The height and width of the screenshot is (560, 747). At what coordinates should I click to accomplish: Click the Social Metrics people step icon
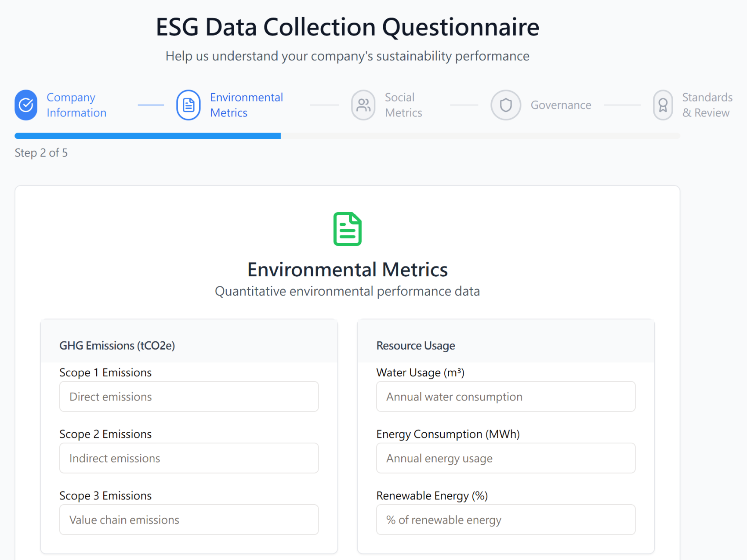point(363,105)
